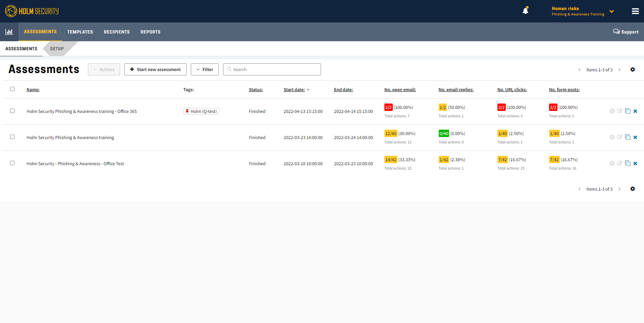Image resolution: width=644 pixels, height=323 pixels.
Task: Focus the Search field
Action: coord(272,69)
